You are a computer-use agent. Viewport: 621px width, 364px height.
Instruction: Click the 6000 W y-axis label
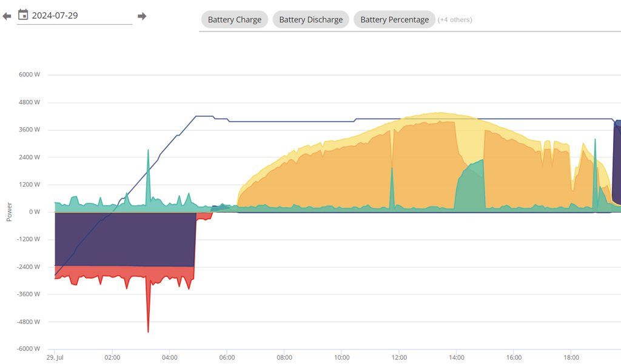click(29, 74)
